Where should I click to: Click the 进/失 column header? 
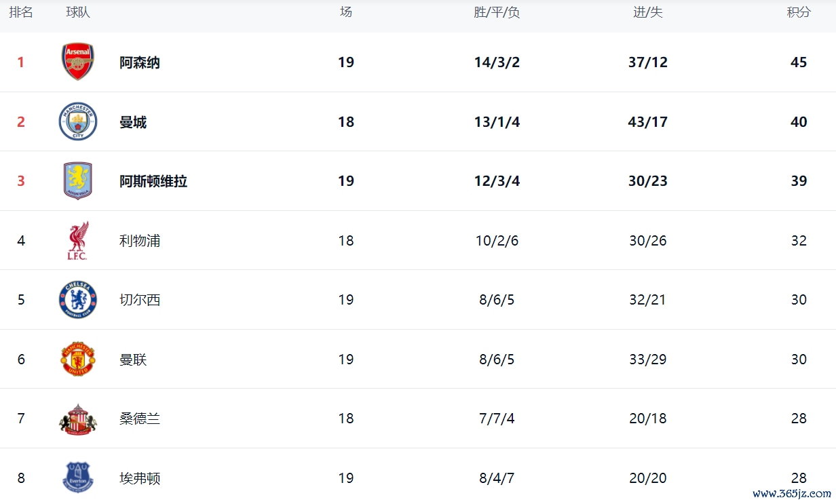click(648, 12)
